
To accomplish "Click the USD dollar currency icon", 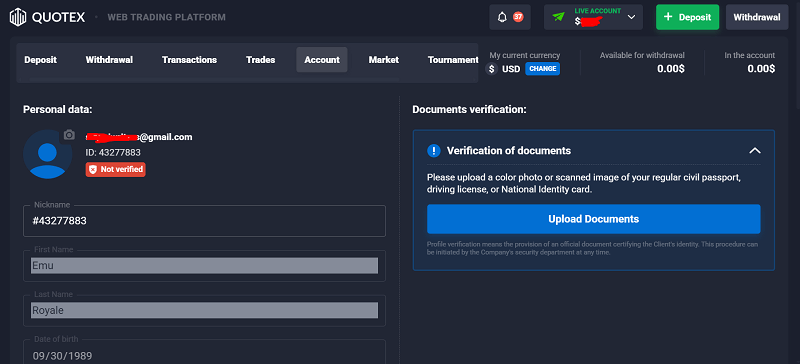I will click(491, 69).
